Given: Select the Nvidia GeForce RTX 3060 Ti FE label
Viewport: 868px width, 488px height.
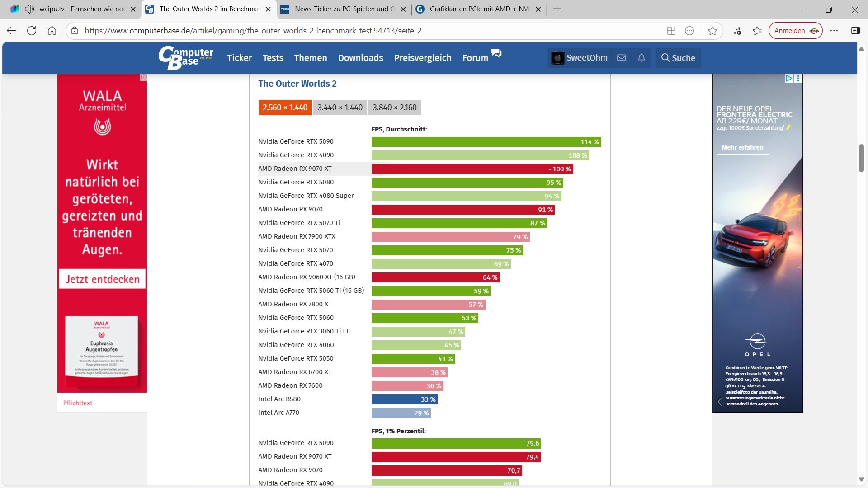Looking at the screenshot, I should click(x=304, y=331).
